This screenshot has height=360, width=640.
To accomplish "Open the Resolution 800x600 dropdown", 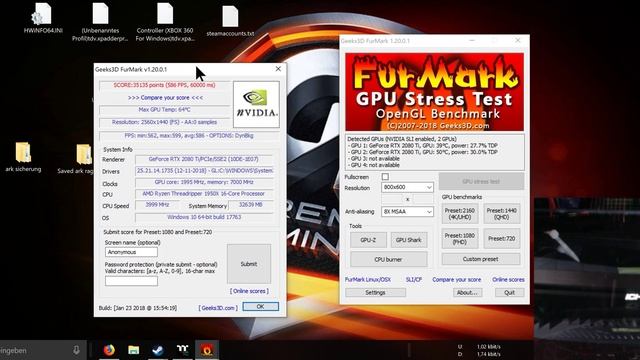I will [x=407, y=187].
